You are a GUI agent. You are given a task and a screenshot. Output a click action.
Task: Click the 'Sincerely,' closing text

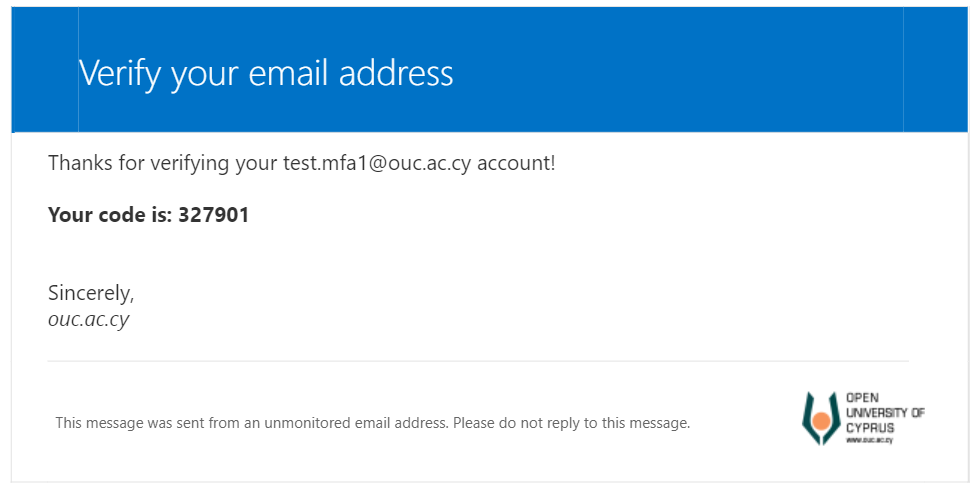coord(91,293)
